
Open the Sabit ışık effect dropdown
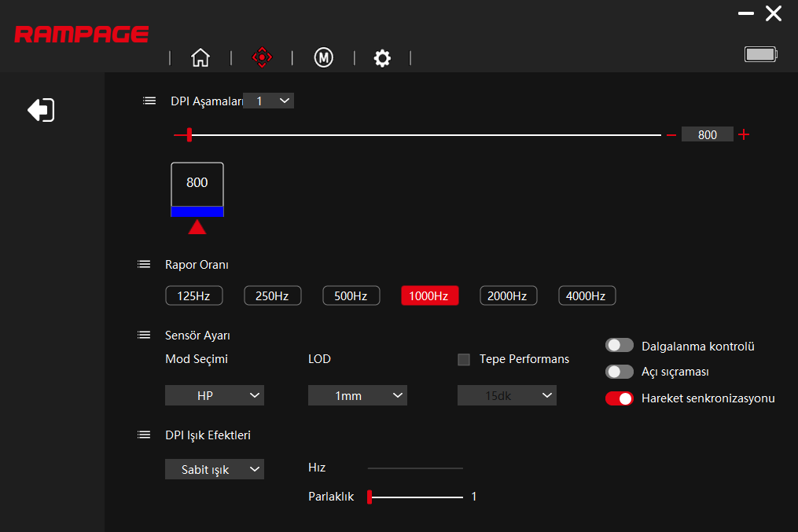point(215,469)
